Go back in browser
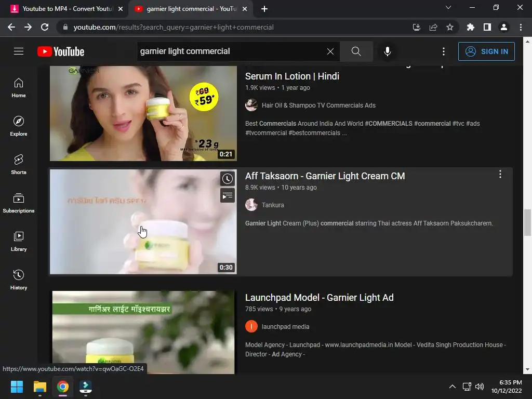532x399 pixels. (x=11, y=27)
